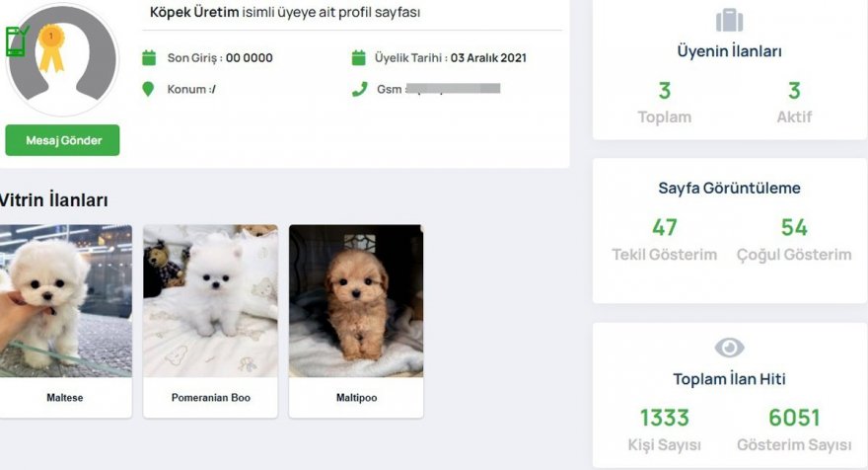
Task: Open the Maltese puppy photo
Action: coord(65,301)
